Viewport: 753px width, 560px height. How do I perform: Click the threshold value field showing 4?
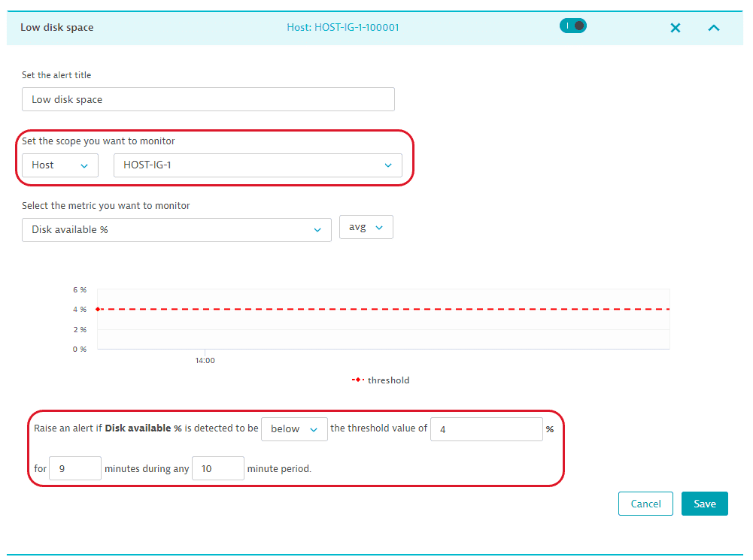point(486,429)
